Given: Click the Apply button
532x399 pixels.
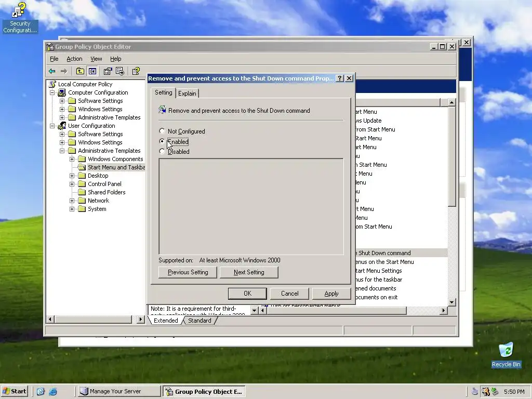Looking at the screenshot, I should point(331,294).
